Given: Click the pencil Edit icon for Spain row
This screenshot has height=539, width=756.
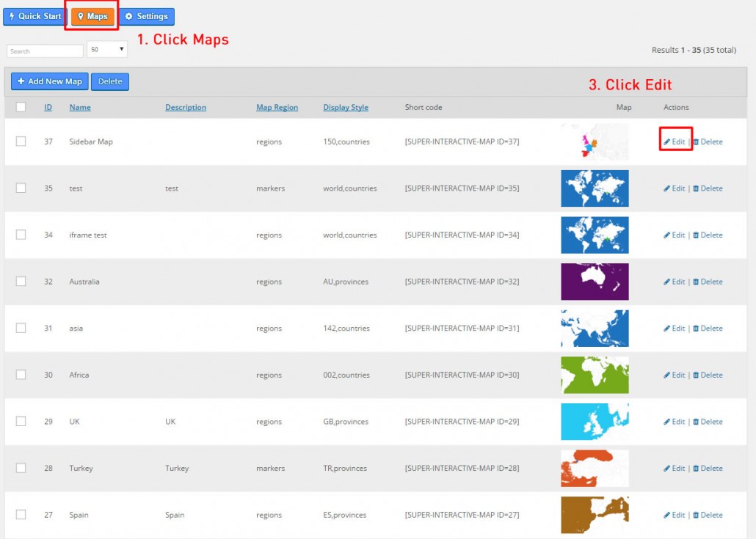Looking at the screenshot, I should 667,515.
